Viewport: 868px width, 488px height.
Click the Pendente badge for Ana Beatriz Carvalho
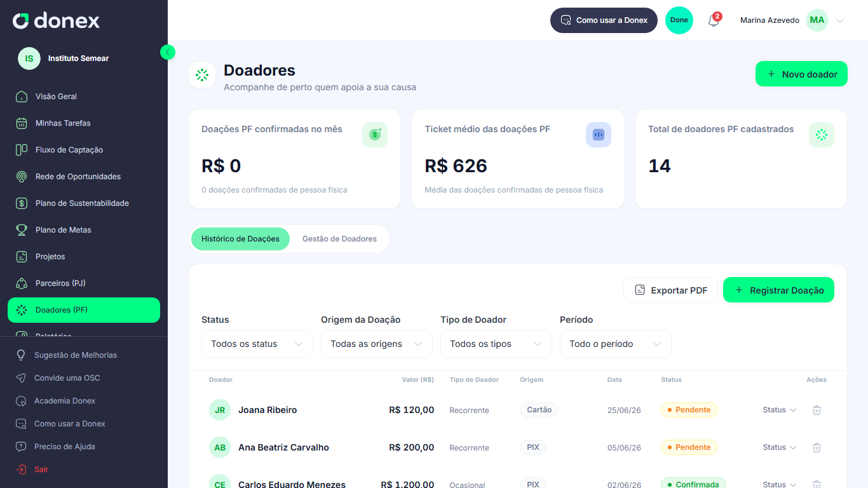(689, 447)
